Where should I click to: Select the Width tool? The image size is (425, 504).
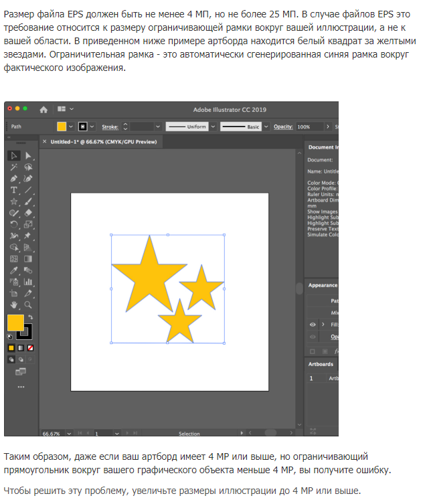(x=14, y=236)
